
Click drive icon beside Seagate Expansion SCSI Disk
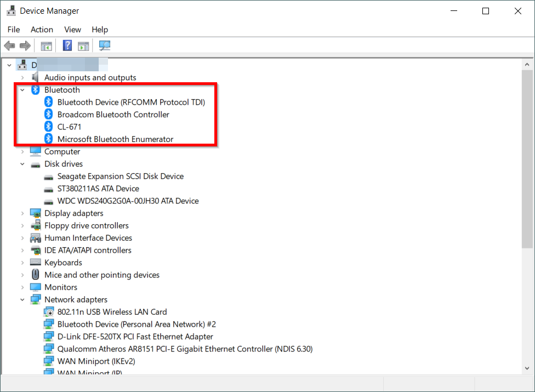click(x=48, y=178)
